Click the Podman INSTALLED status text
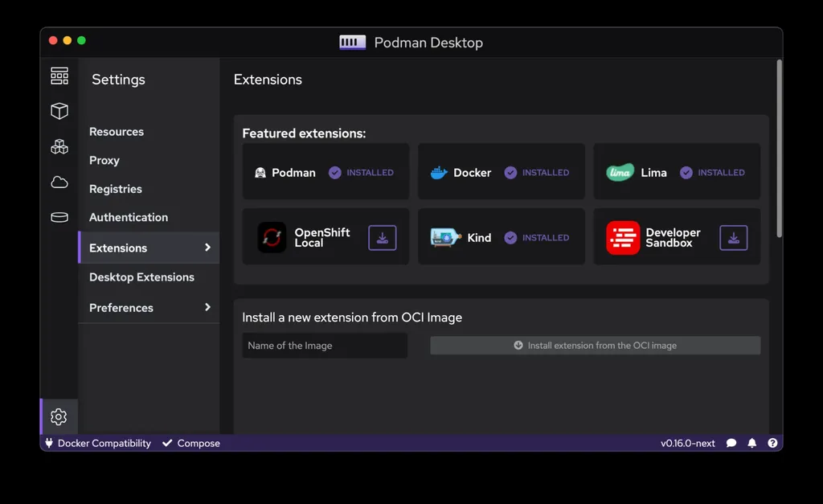This screenshot has width=823, height=504. [370, 173]
